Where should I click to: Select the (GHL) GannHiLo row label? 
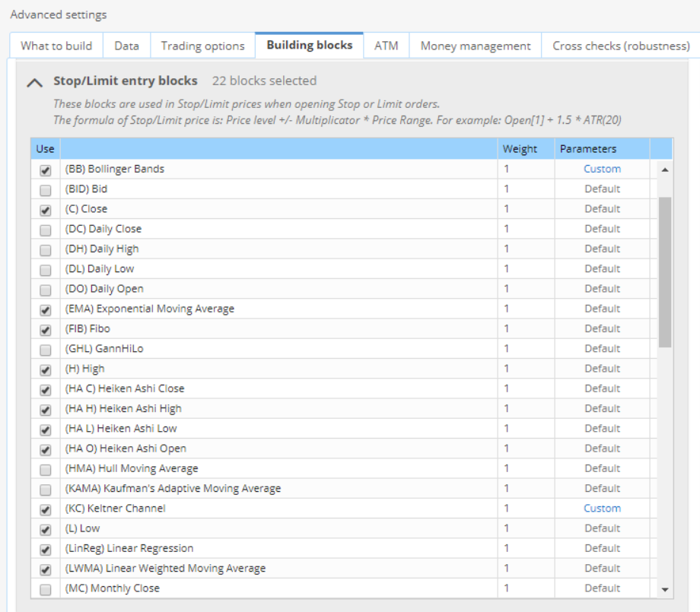pyautogui.click(x=104, y=349)
